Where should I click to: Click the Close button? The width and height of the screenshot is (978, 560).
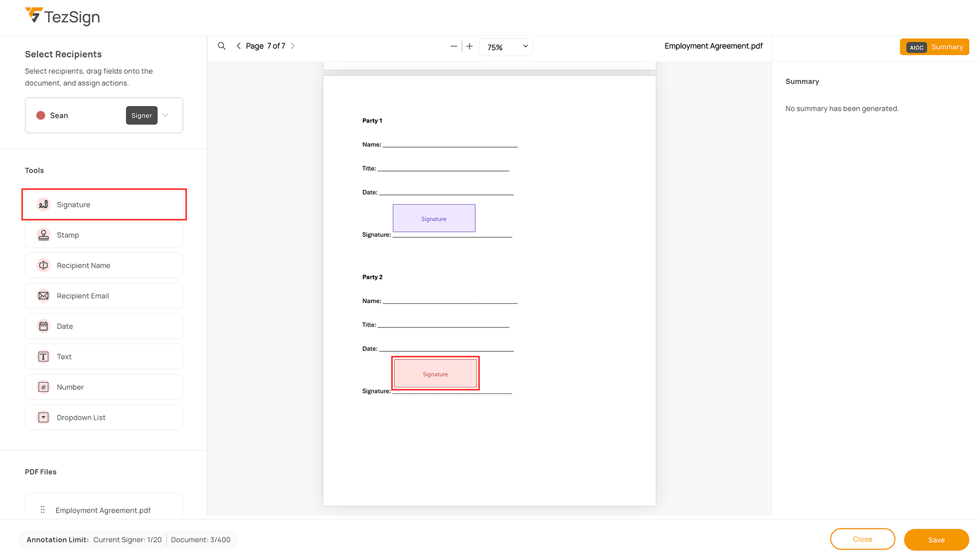click(x=862, y=539)
